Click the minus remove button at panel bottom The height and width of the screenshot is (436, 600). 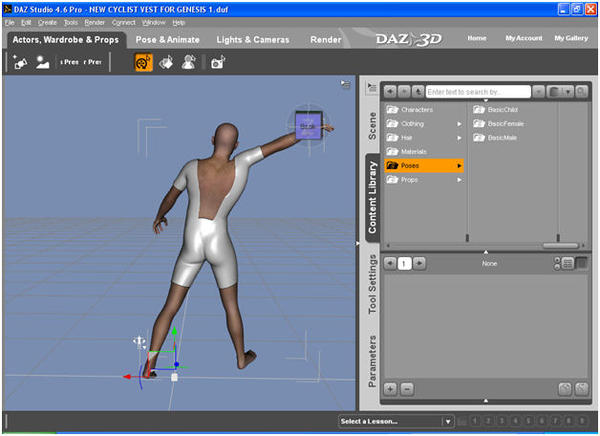407,389
